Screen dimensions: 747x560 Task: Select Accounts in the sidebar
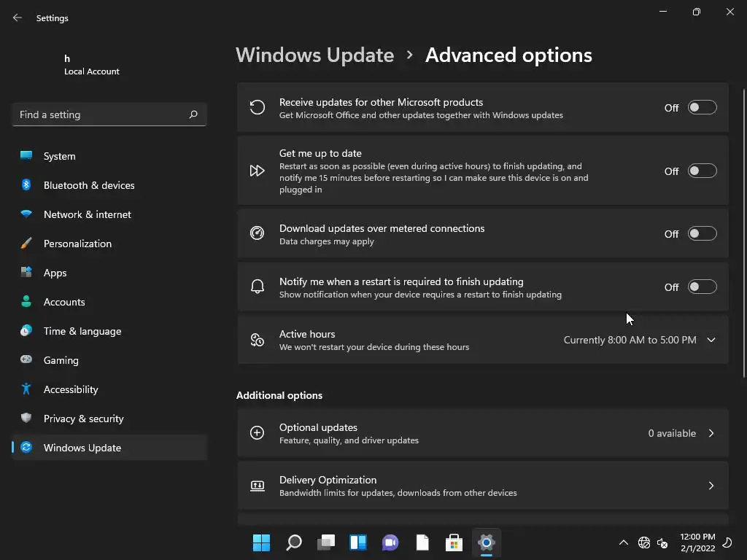109,302
